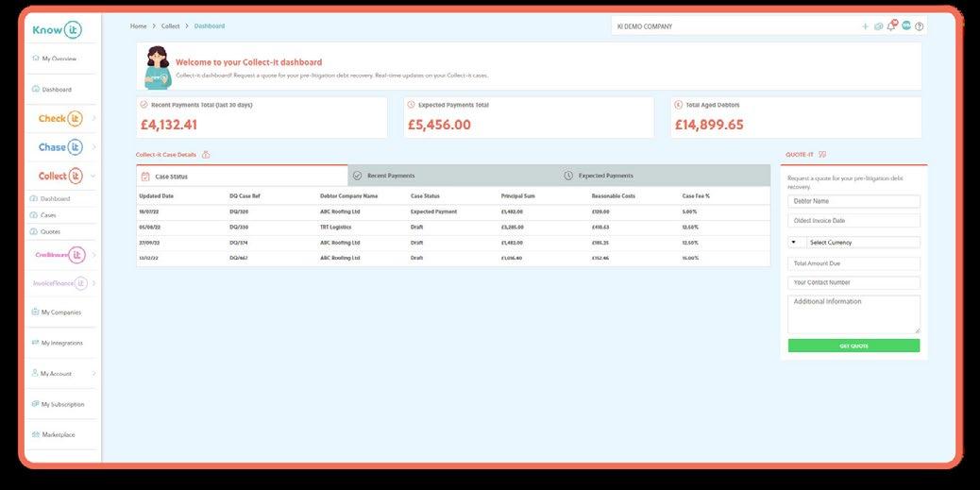
Task: Open the notifications bell
Action: 892,25
